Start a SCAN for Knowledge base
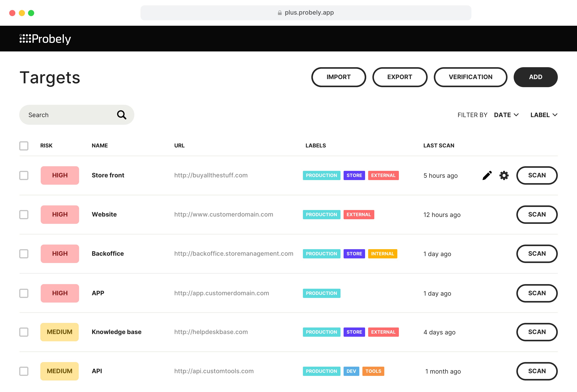Screen dimensions: 577x392 [x=537, y=332]
